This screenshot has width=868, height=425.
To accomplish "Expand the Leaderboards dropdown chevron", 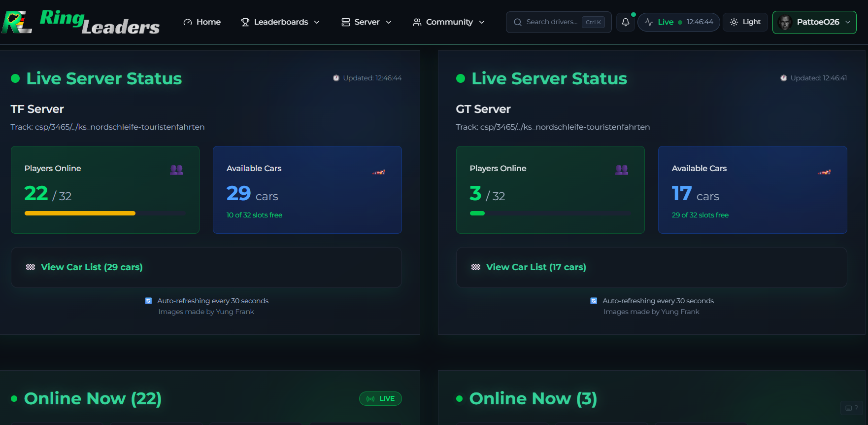I will [317, 22].
